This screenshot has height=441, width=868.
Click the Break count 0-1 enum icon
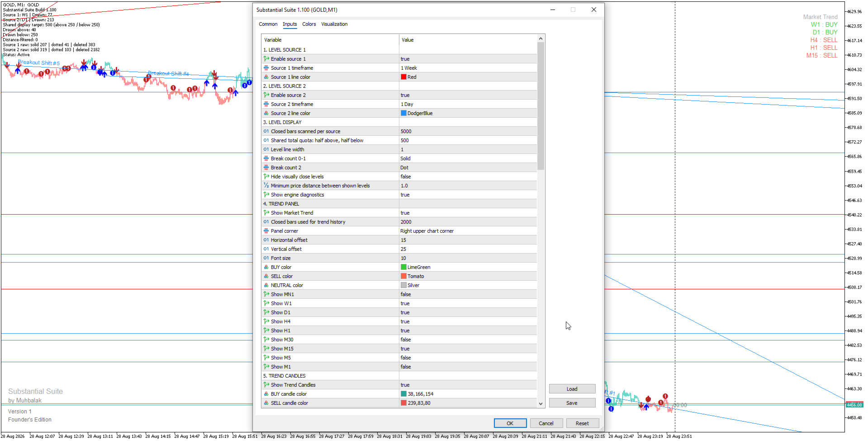coord(266,158)
